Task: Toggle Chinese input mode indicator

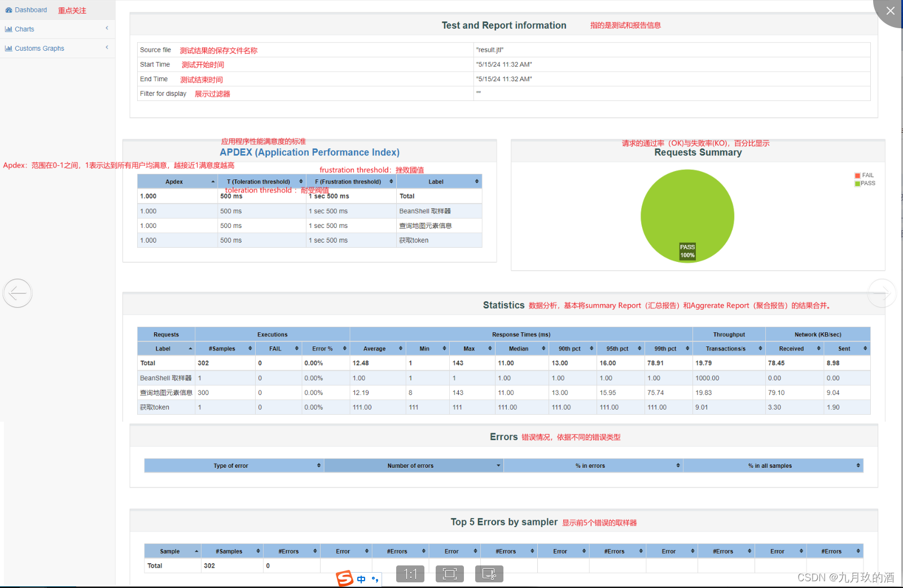Action: tap(361, 580)
